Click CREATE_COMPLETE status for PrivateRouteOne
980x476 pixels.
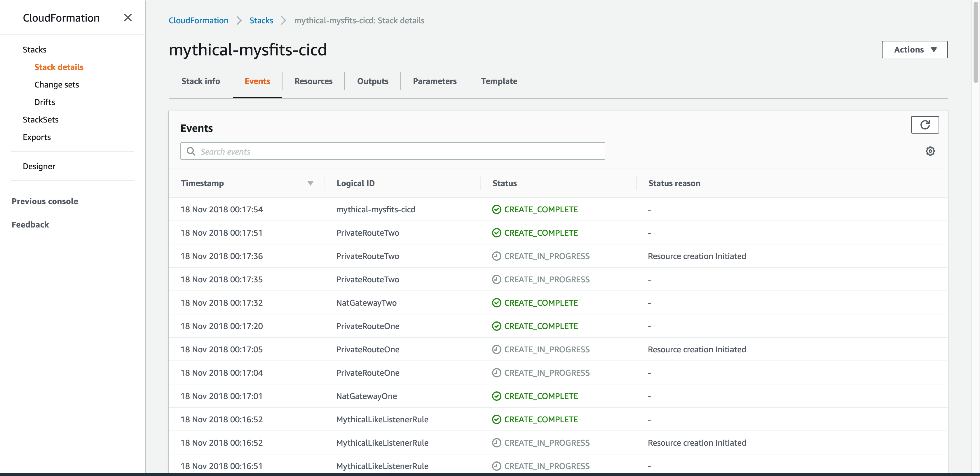tap(540, 326)
